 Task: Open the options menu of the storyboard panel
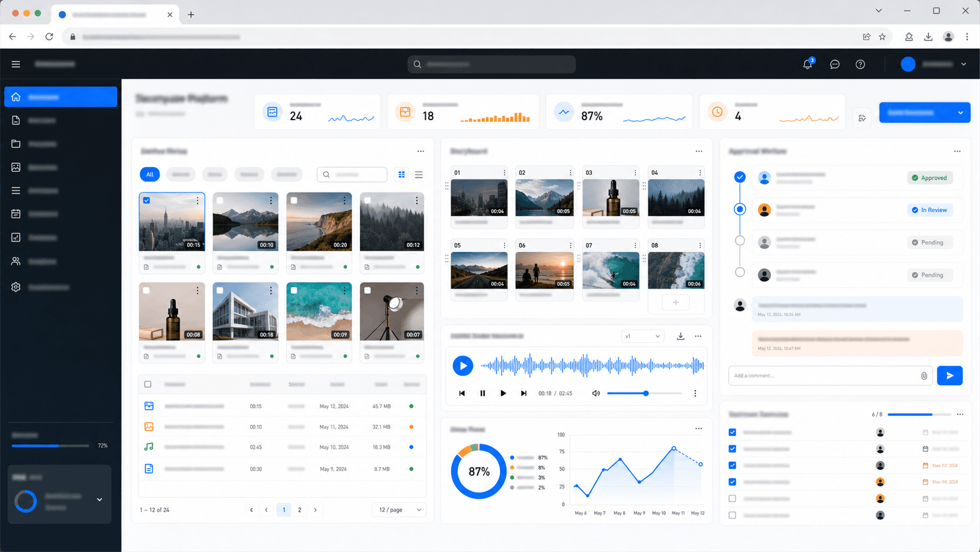699,151
